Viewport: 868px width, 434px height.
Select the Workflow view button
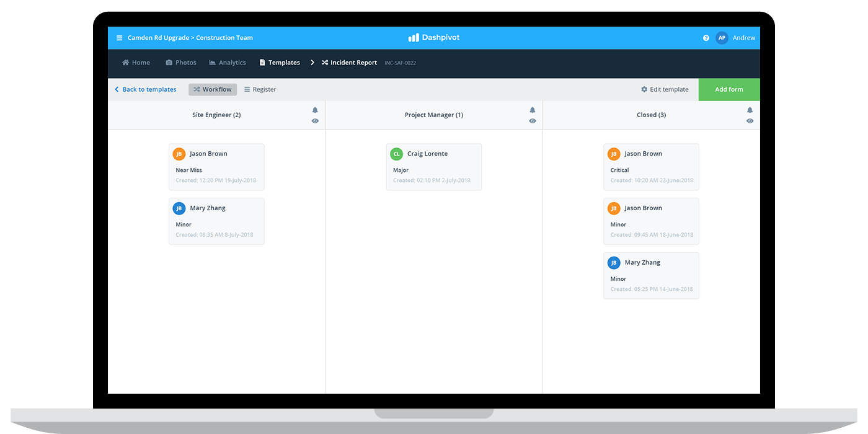coord(213,89)
